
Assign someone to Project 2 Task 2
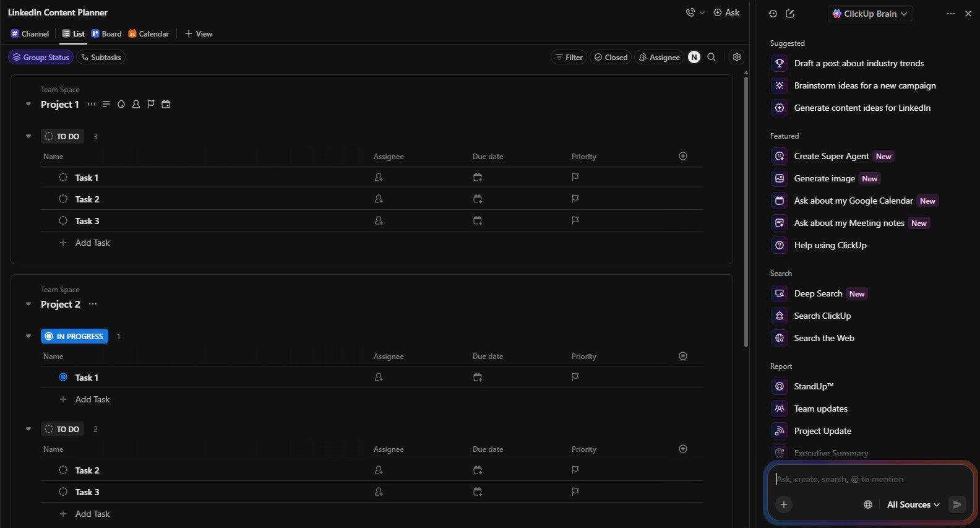point(379,470)
